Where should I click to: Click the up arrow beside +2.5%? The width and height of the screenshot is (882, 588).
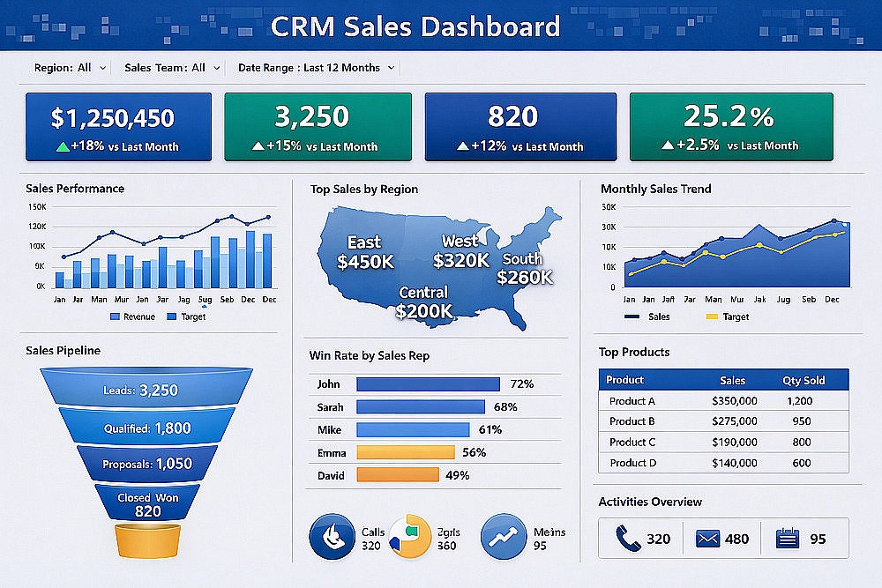(668, 145)
